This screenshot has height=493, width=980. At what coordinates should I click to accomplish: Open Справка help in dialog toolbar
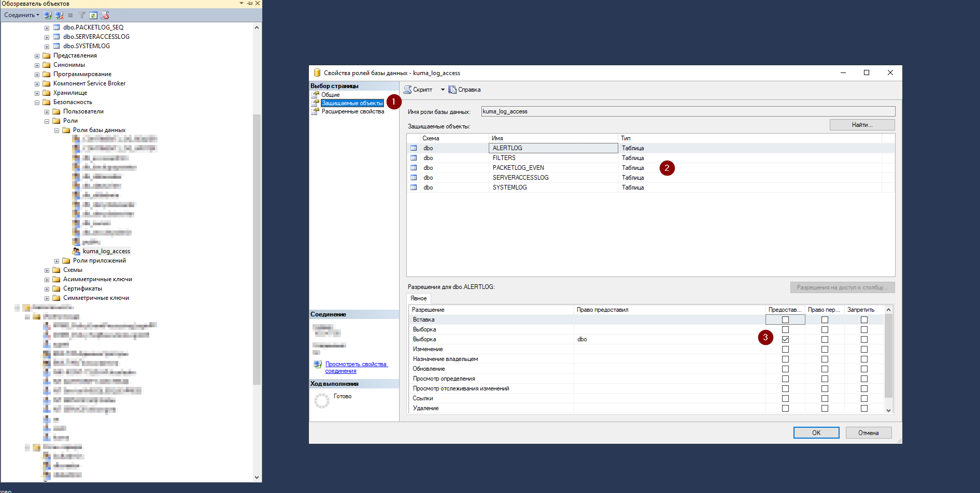[465, 90]
